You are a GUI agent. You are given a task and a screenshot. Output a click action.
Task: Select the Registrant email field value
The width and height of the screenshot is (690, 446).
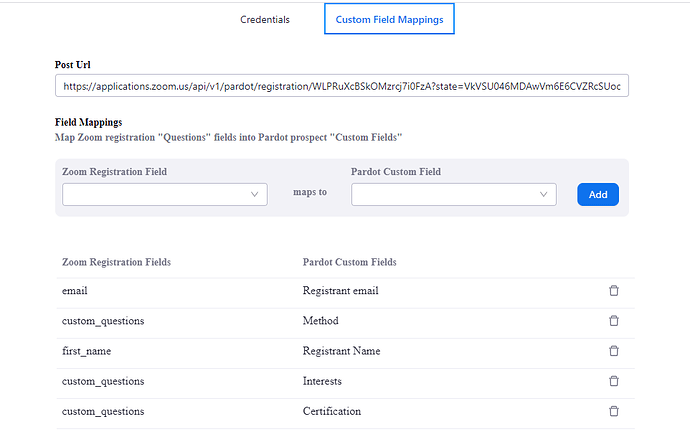pyautogui.click(x=340, y=291)
